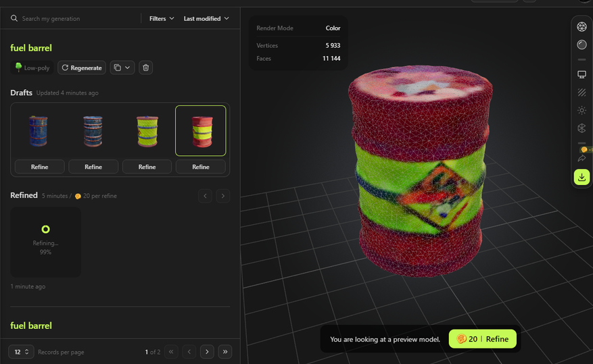Toggle the diagonal stripes icon
Viewport: 593px width, 364px height.
tap(582, 93)
